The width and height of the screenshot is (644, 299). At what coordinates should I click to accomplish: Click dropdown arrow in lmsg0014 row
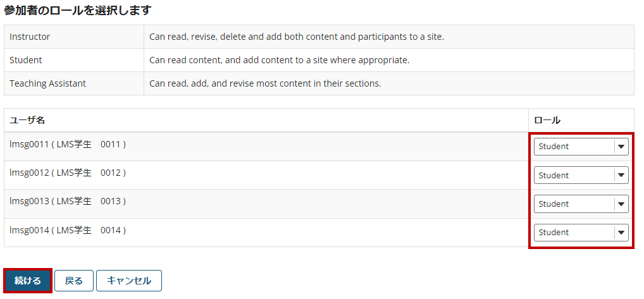pyautogui.click(x=621, y=233)
